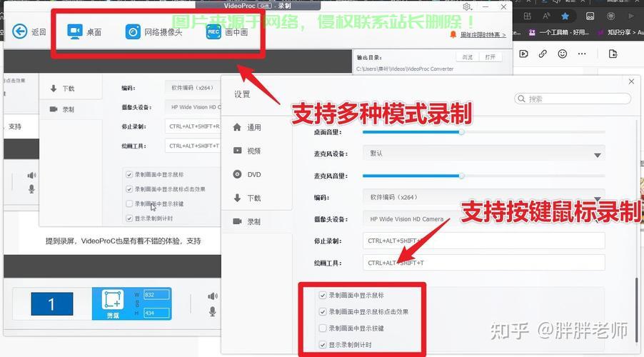Close the front 设置 dialog with X
644x357 pixels.
[x=631, y=81]
